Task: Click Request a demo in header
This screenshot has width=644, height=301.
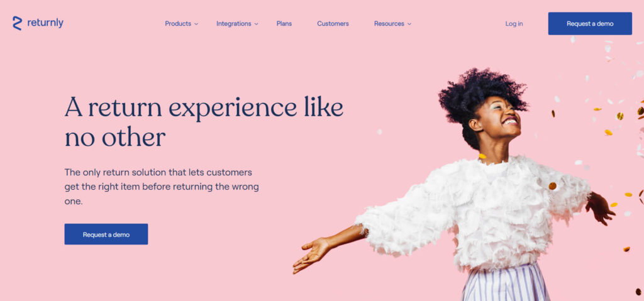Action: tap(590, 23)
